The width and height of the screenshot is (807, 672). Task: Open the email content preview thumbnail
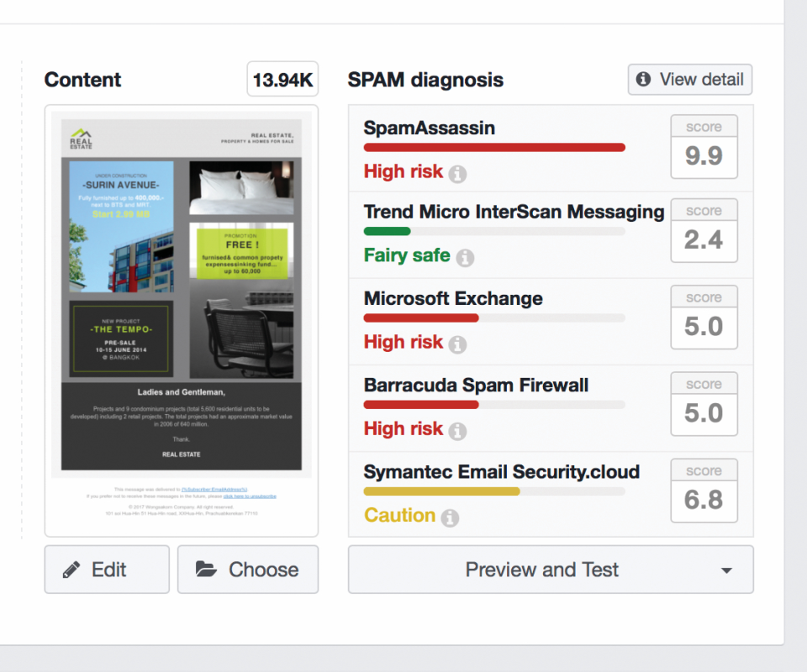tap(182, 320)
